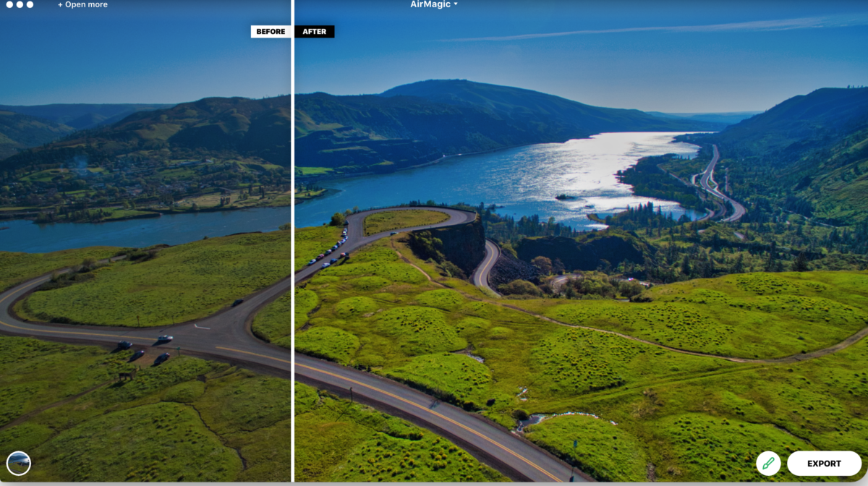Select the AFTER comparison label
The height and width of the screenshot is (486, 868).
click(315, 32)
